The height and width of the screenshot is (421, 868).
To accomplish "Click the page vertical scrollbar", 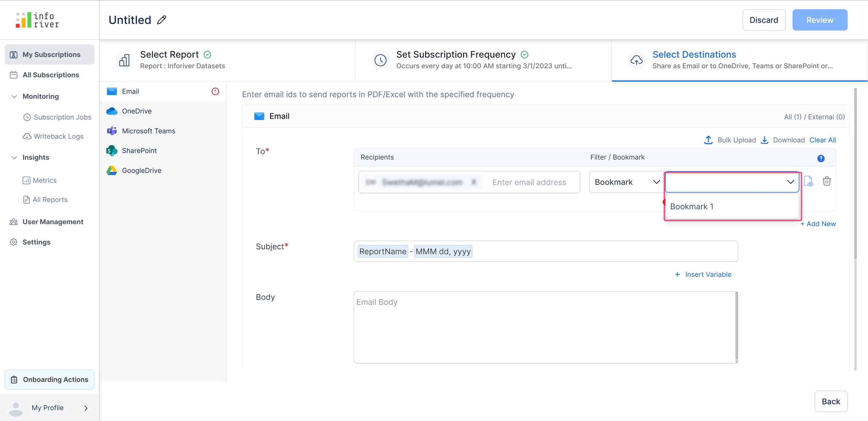I will [x=855, y=173].
